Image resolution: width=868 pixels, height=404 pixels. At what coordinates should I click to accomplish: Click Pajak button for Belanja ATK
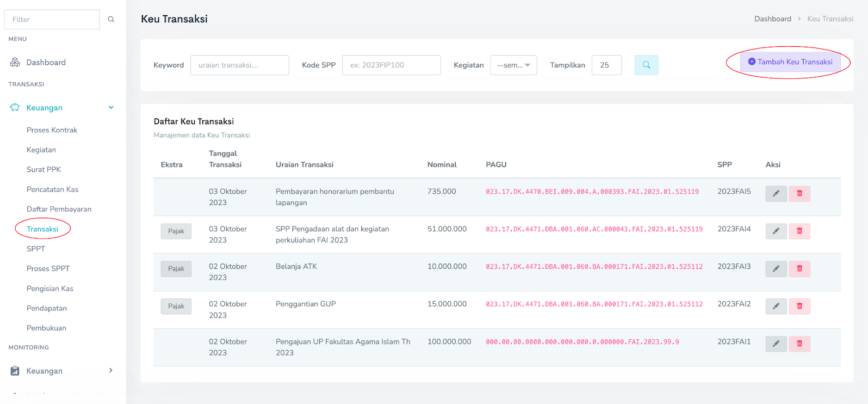[176, 269]
